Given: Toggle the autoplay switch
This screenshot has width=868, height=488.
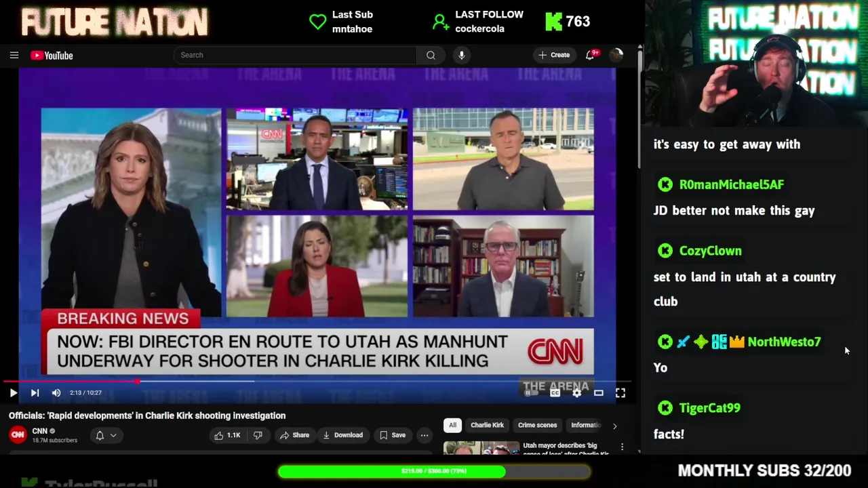Looking at the screenshot, I should [x=531, y=392].
